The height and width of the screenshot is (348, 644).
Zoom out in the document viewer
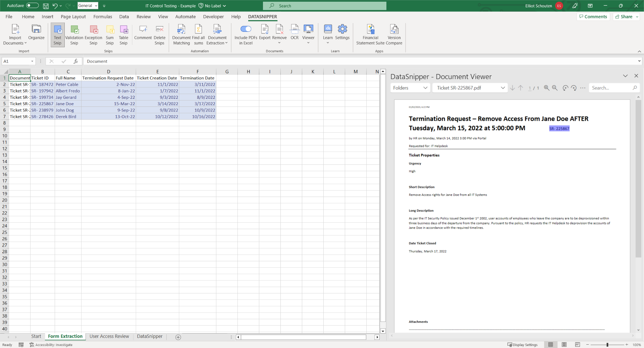click(x=555, y=88)
